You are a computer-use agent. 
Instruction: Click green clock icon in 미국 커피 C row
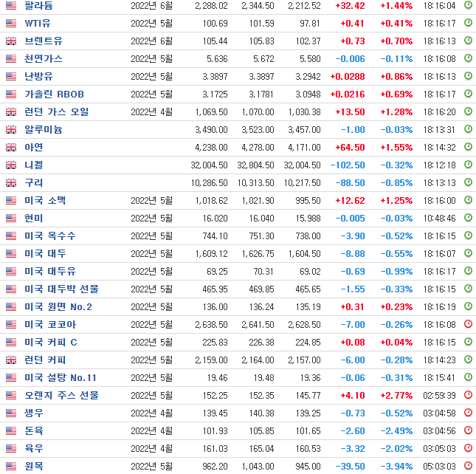(x=469, y=341)
